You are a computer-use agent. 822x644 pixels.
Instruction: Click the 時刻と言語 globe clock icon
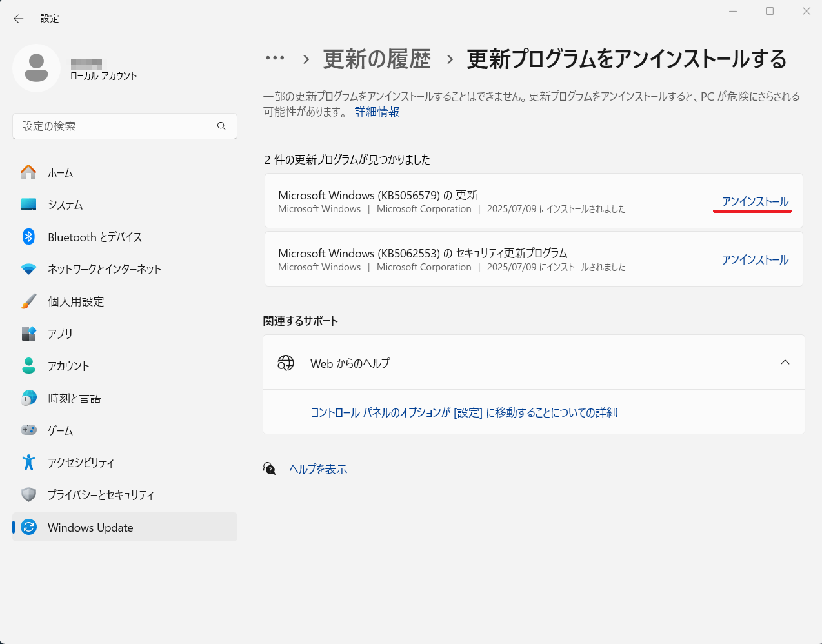[28, 398]
